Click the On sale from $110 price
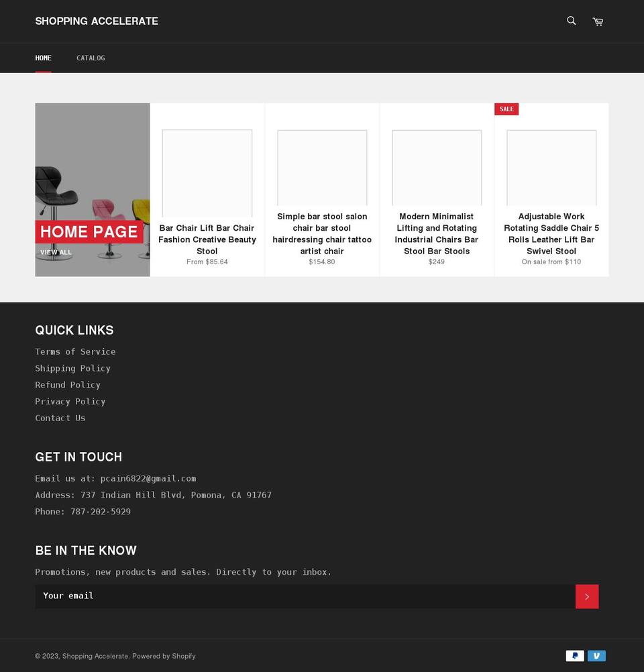This screenshot has width=644, height=672. [x=551, y=262]
